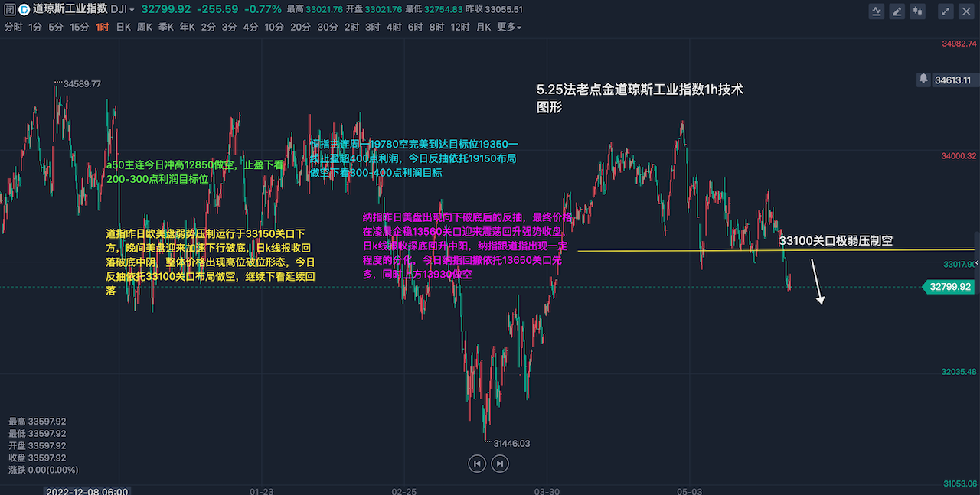This screenshot has height=495, width=980.
Task: Choose the 4时 interval
Action: (394, 28)
